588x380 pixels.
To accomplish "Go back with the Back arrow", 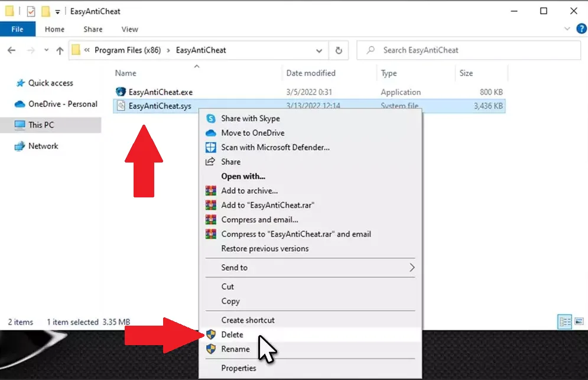I will click(x=11, y=51).
